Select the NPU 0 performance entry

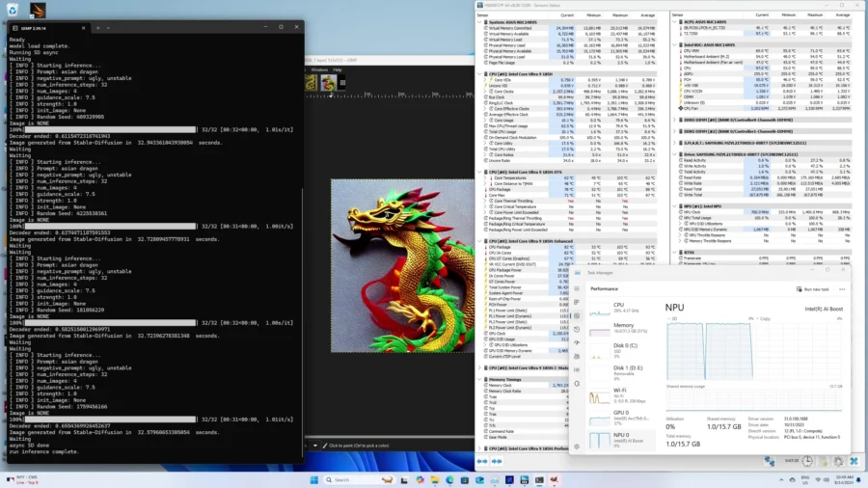point(621,440)
